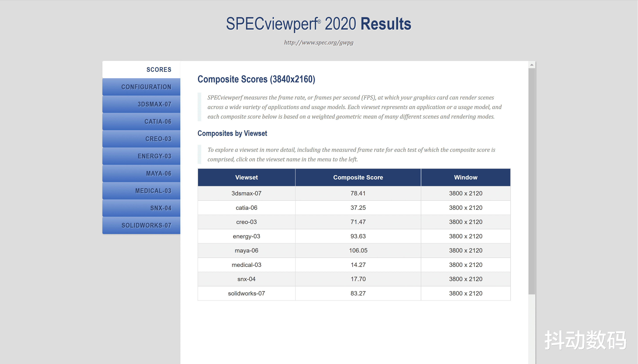The height and width of the screenshot is (364, 638).
Task: Click the vertical scrollbar thumb
Action: [x=532, y=181]
